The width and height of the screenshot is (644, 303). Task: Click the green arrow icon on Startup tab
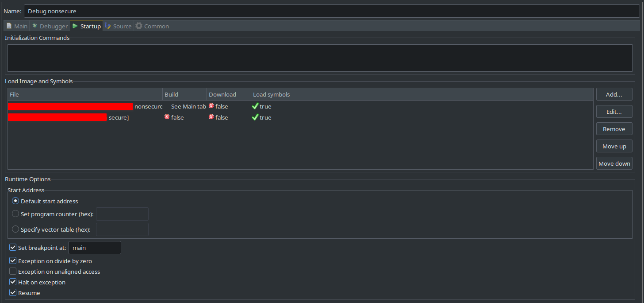76,26
